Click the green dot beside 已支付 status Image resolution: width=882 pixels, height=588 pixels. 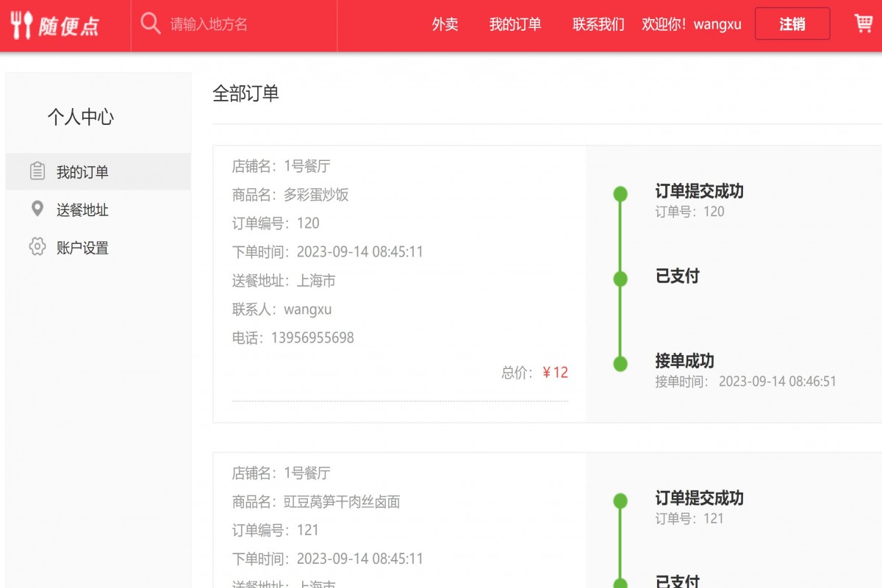point(620,279)
